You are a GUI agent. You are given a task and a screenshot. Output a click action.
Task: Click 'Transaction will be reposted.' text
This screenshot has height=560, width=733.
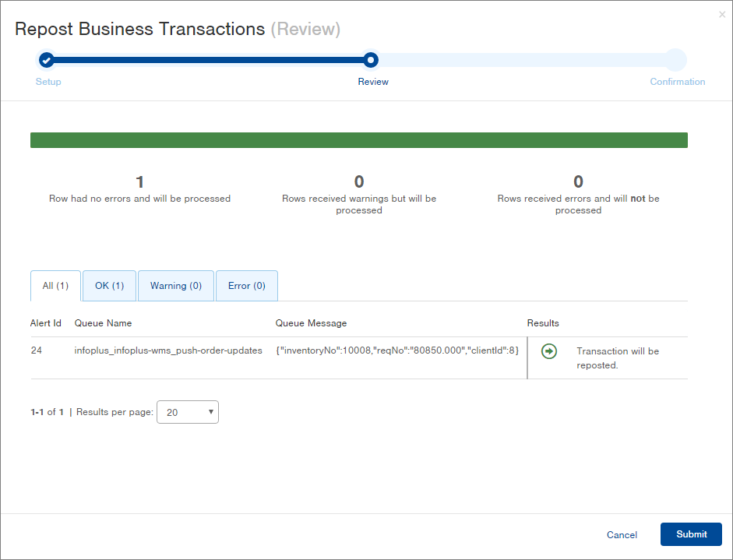point(618,358)
